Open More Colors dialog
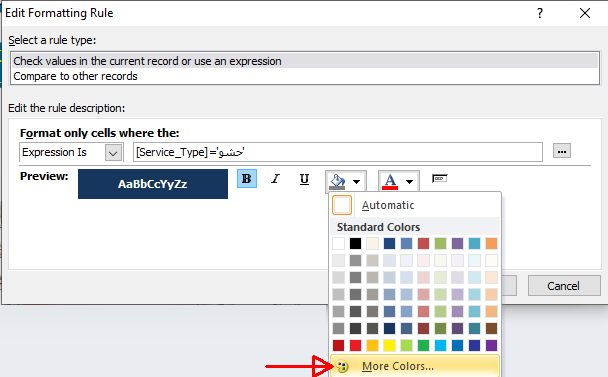608x377 pixels. point(415,366)
